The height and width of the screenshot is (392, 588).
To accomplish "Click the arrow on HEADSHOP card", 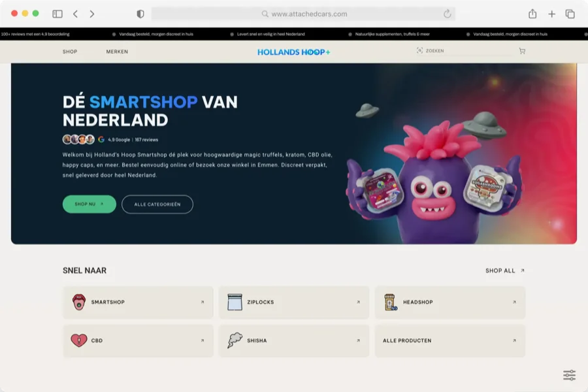I will (515, 302).
